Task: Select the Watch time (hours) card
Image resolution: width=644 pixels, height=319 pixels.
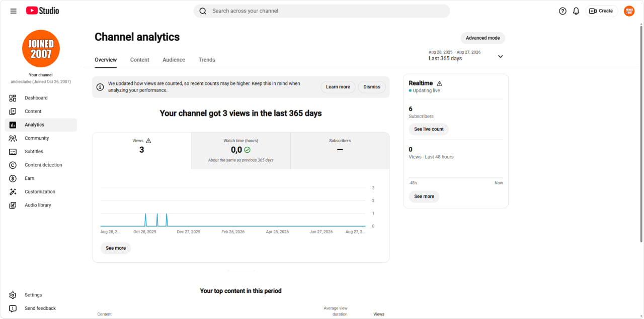Action: pyautogui.click(x=240, y=151)
